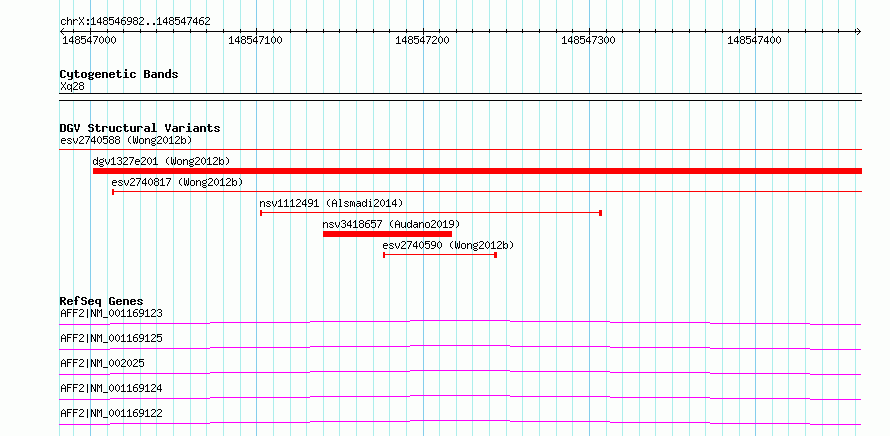This screenshot has height=436, width=890.
Task: Open transcript AFF2|NM_001169125
Action: [111, 338]
